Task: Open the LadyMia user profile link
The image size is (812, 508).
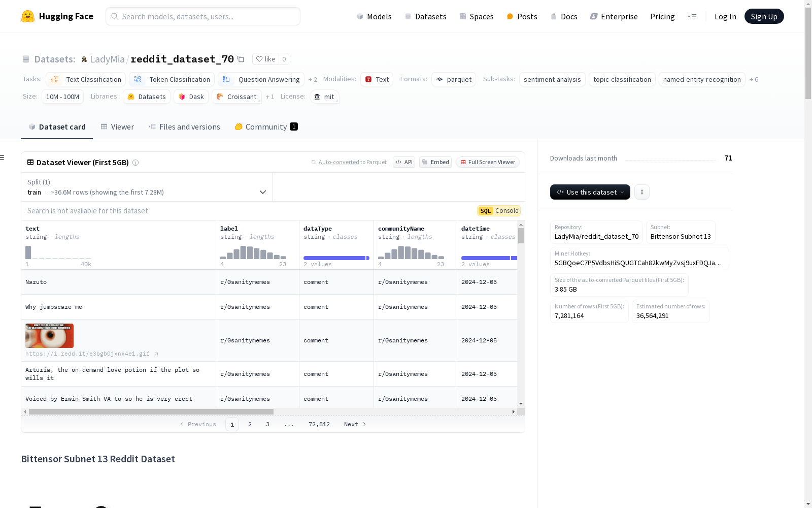Action: point(107,59)
